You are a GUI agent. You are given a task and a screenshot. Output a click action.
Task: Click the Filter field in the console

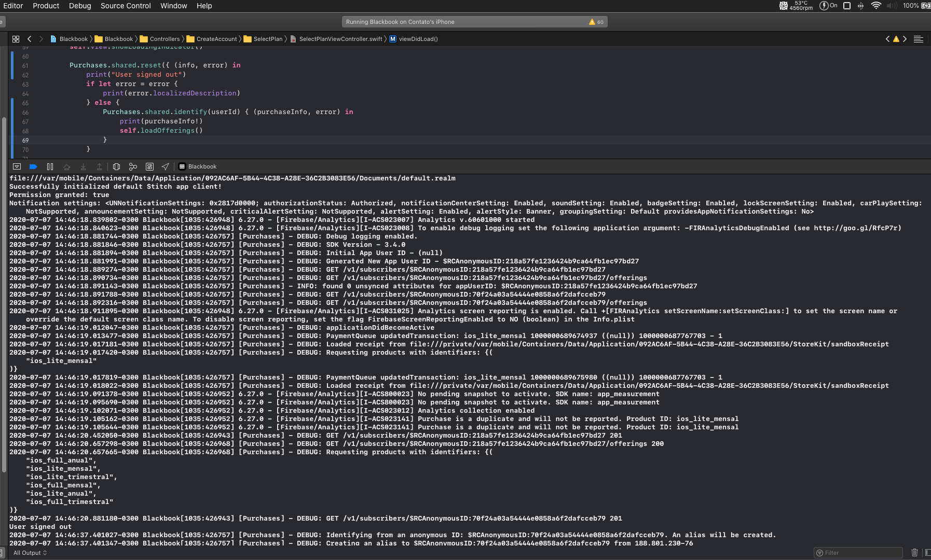[x=856, y=553]
